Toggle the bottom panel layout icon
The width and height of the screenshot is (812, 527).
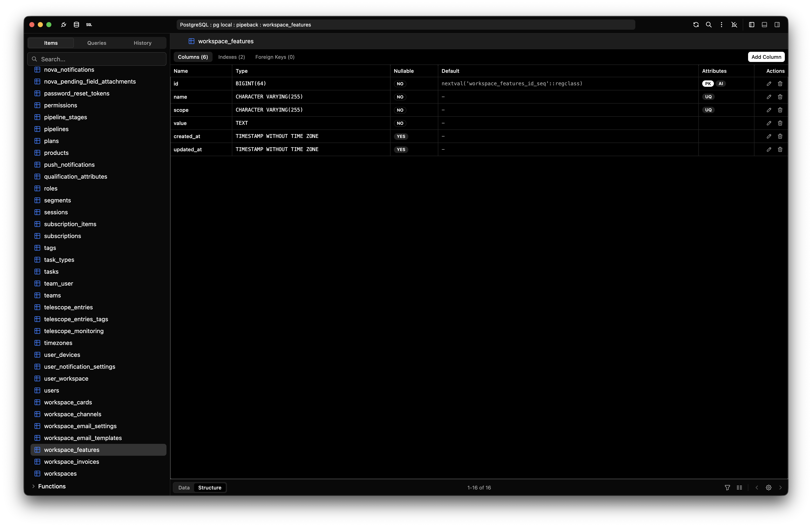(x=764, y=25)
